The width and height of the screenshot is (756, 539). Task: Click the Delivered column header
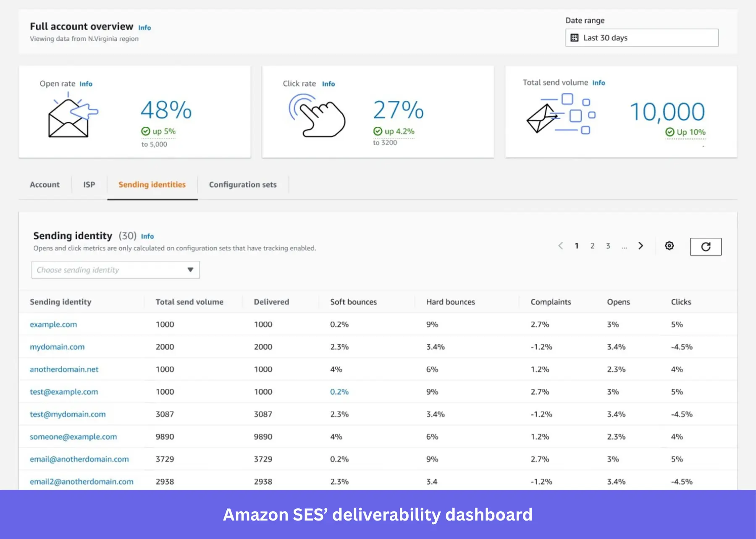click(x=271, y=302)
